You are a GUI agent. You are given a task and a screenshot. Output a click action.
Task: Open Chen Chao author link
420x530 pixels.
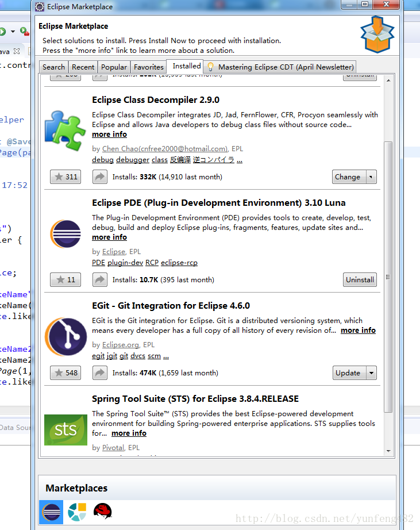coord(165,149)
